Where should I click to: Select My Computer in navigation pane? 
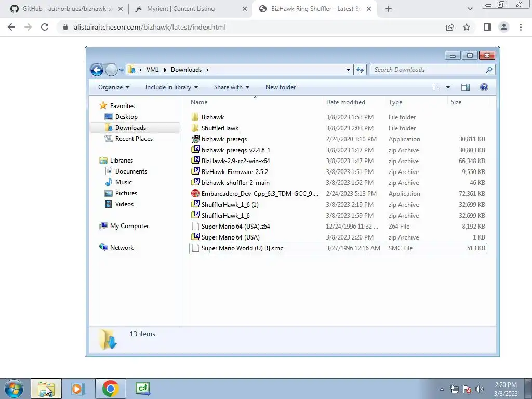tap(129, 226)
